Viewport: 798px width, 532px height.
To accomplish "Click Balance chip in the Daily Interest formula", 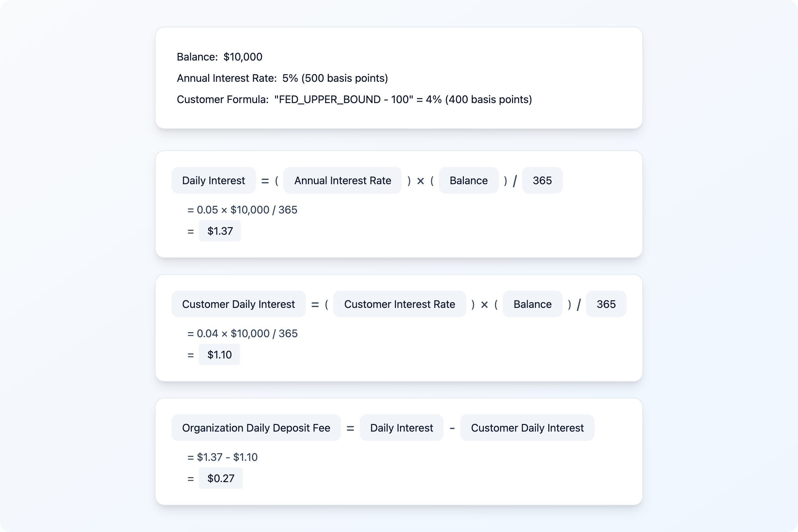I will point(468,181).
